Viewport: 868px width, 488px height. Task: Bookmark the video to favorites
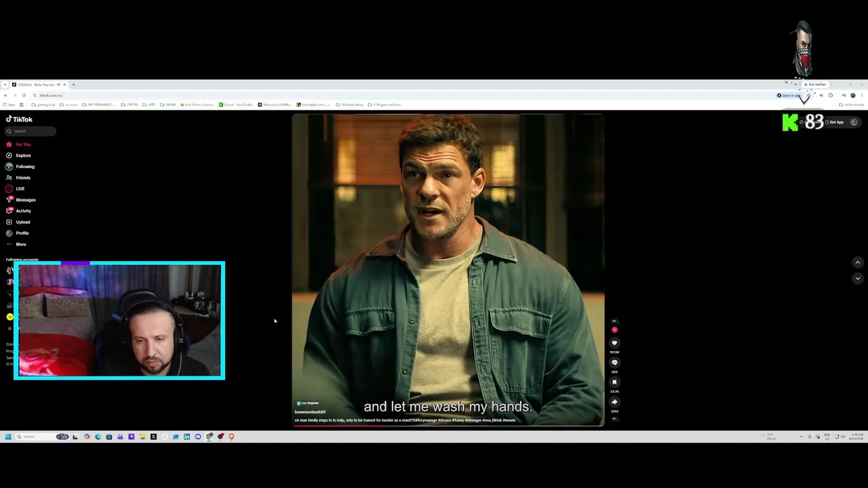click(x=614, y=382)
